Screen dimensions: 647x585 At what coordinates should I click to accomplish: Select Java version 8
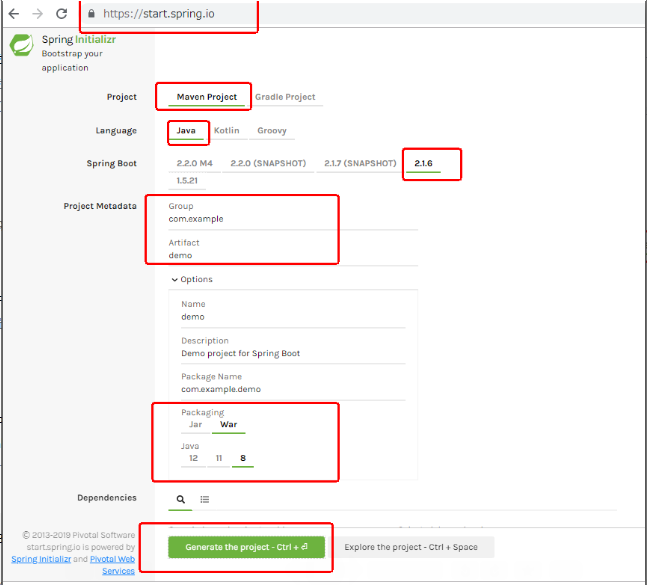(243, 458)
